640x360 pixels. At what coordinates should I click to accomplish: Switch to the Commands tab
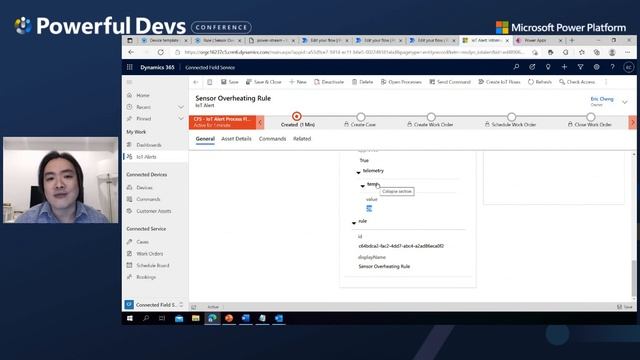click(x=272, y=139)
